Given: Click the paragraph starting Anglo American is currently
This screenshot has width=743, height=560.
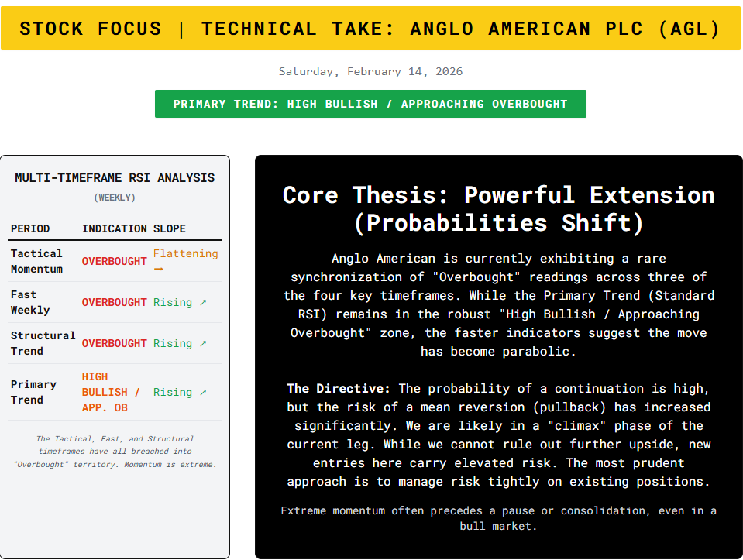Looking at the screenshot, I should (x=498, y=304).
